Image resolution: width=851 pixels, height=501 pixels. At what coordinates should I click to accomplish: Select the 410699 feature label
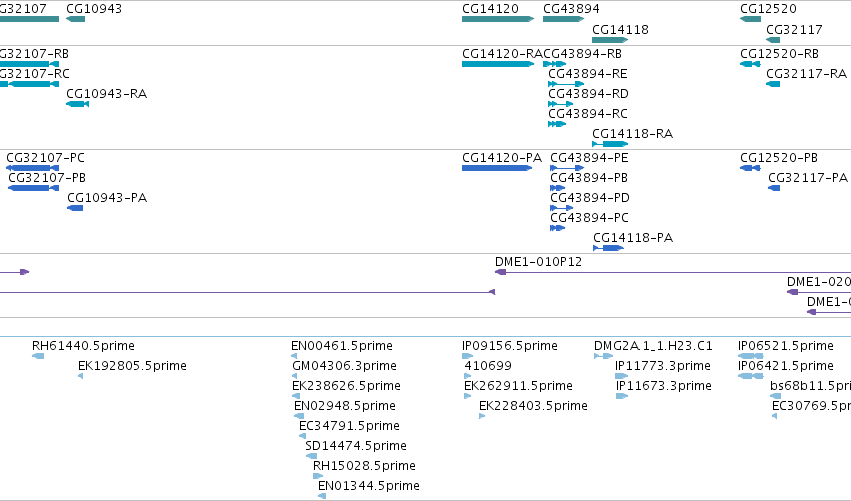point(488,366)
